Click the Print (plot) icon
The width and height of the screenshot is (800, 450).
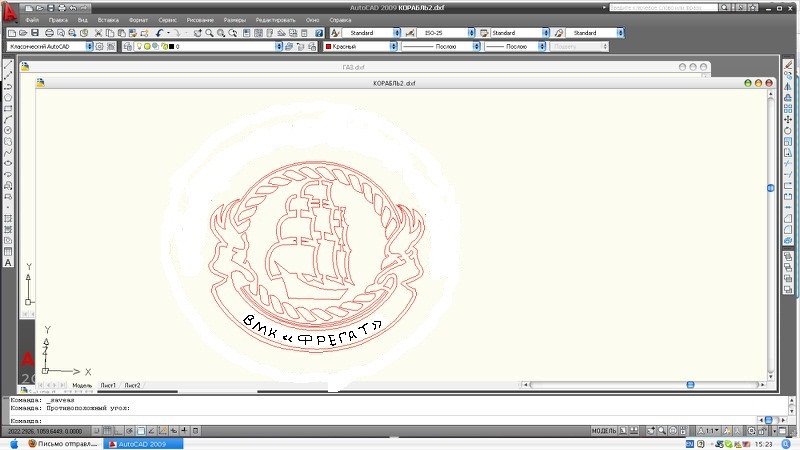(48, 33)
